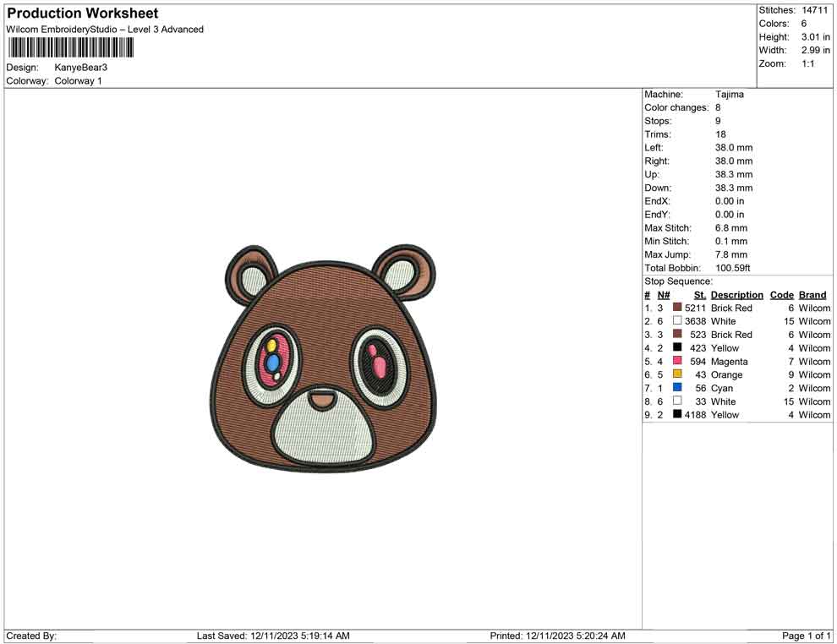
Task: Click the 'Production Worksheet' title
Action: (83, 14)
